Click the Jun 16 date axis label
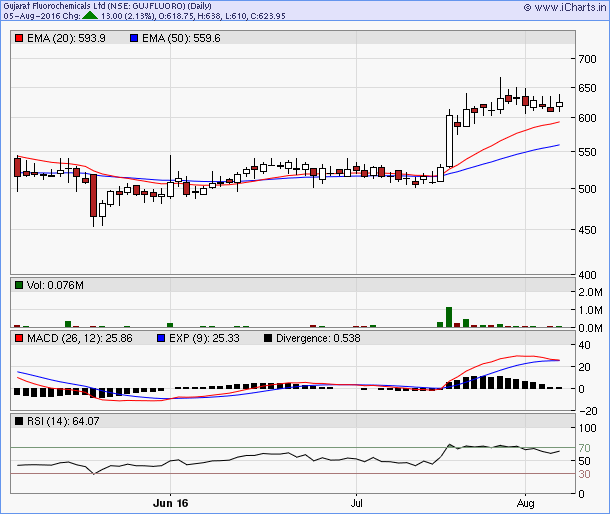The height and width of the screenshot is (514, 610). pyautogui.click(x=170, y=503)
